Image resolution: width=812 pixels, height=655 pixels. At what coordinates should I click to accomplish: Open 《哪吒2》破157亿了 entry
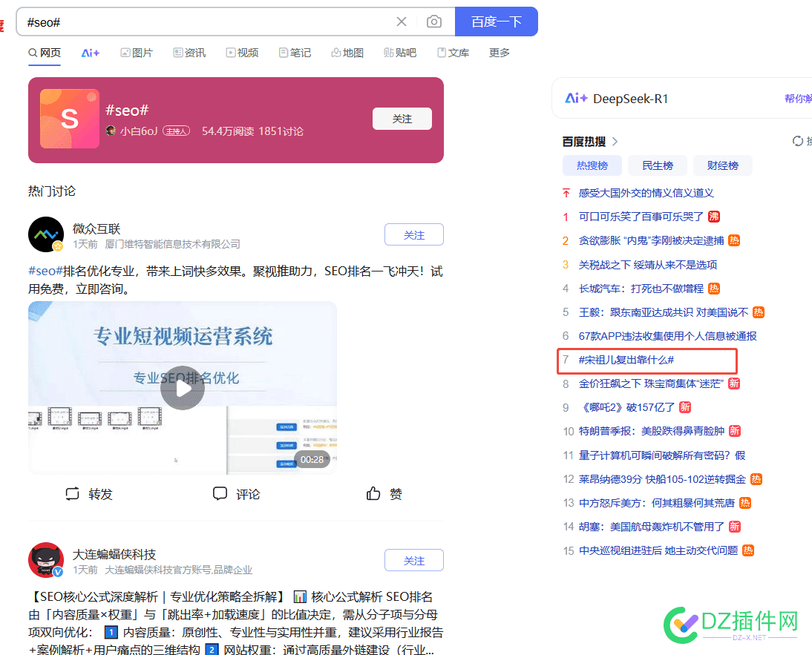coord(626,408)
